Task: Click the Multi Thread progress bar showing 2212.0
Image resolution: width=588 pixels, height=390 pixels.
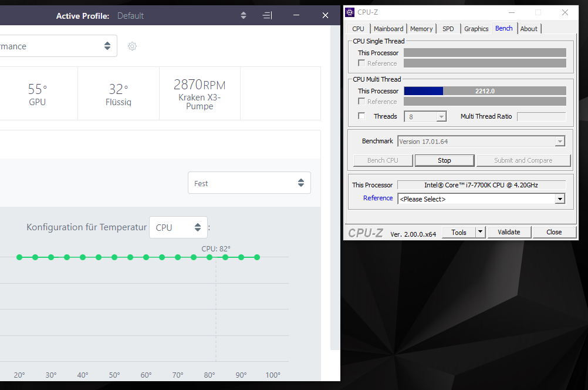Action: pyautogui.click(x=485, y=91)
